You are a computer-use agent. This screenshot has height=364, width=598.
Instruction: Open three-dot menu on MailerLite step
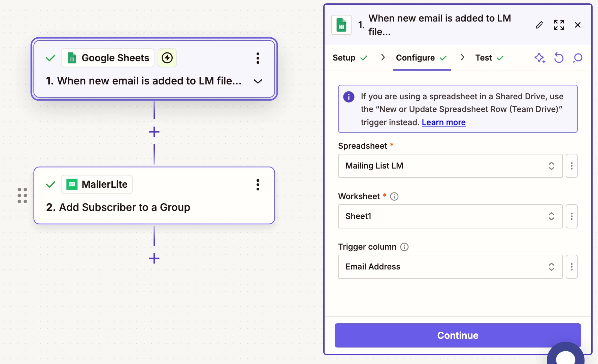(258, 185)
